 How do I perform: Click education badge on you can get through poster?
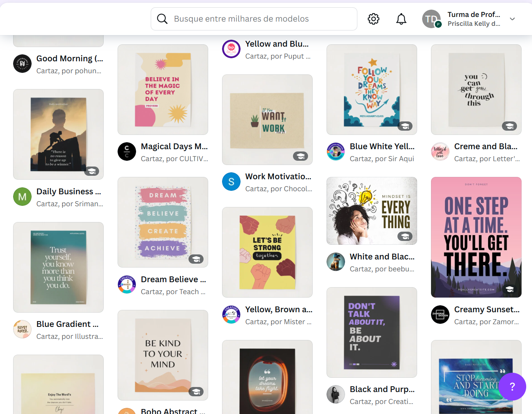(509, 126)
